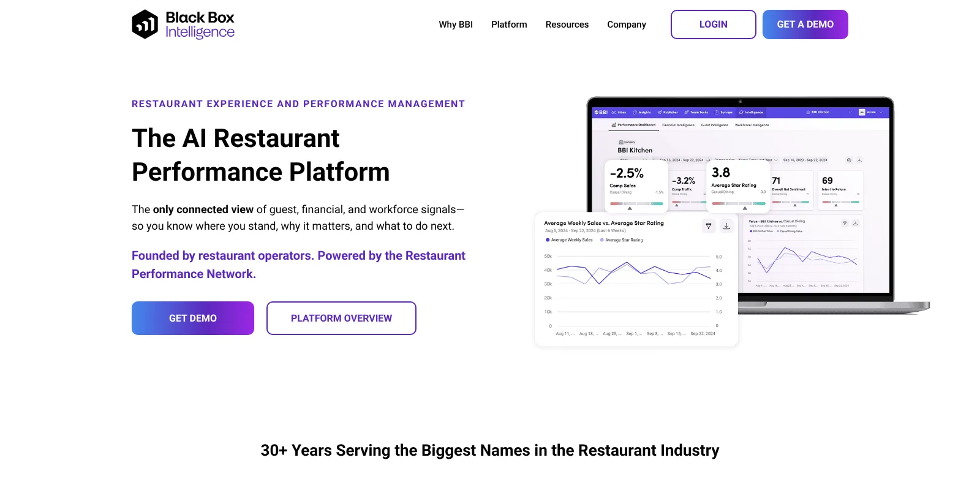
Task: Switch to the Workforce Intelligence tab
Action: pyautogui.click(x=752, y=125)
